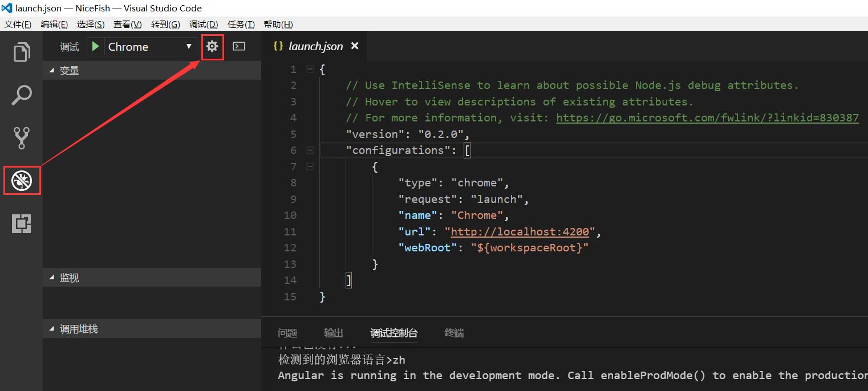
Task: Open the 文件(F) menu
Action: coord(18,24)
